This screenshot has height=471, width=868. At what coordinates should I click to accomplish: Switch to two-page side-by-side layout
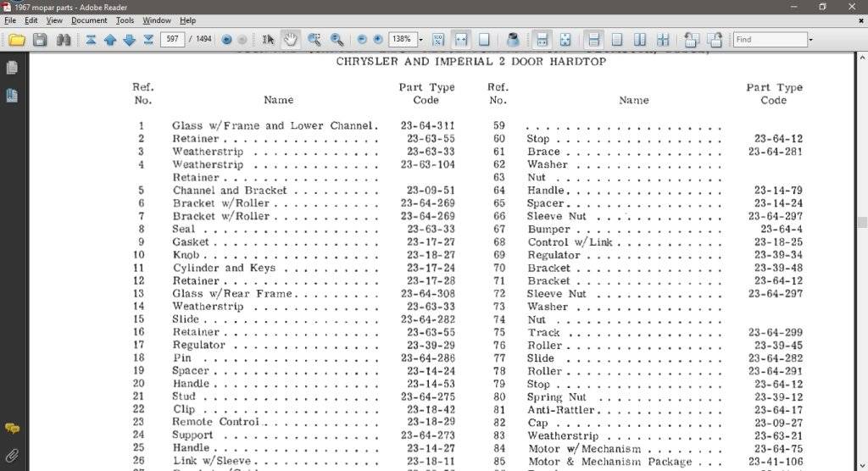coord(640,40)
